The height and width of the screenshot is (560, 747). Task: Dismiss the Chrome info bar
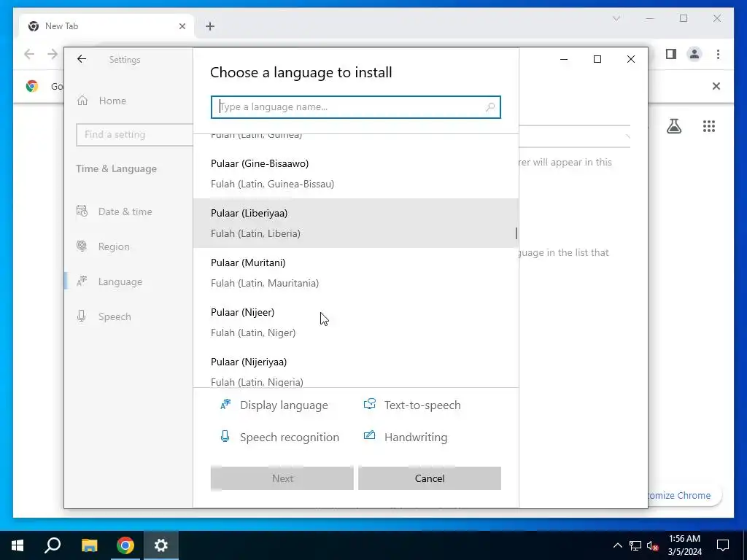[x=716, y=86]
